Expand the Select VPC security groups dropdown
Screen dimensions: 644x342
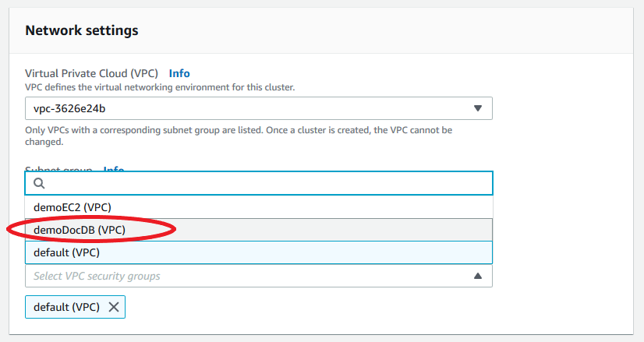coord(258,276)
